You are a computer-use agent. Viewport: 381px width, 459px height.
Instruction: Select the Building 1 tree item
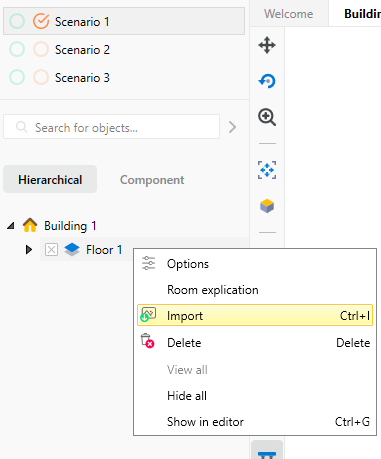(x=70, y=226)
